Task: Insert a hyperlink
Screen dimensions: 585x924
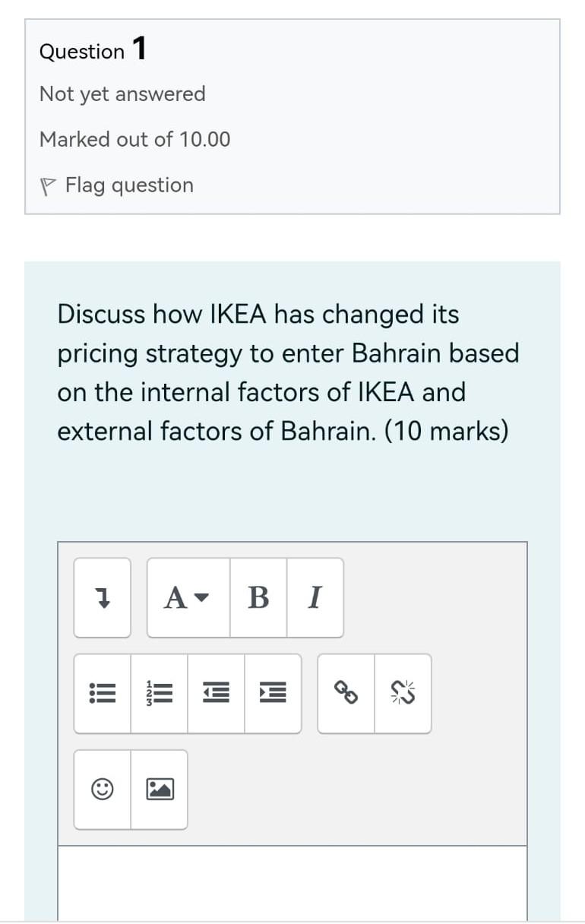Action: (x=347, y=693)
